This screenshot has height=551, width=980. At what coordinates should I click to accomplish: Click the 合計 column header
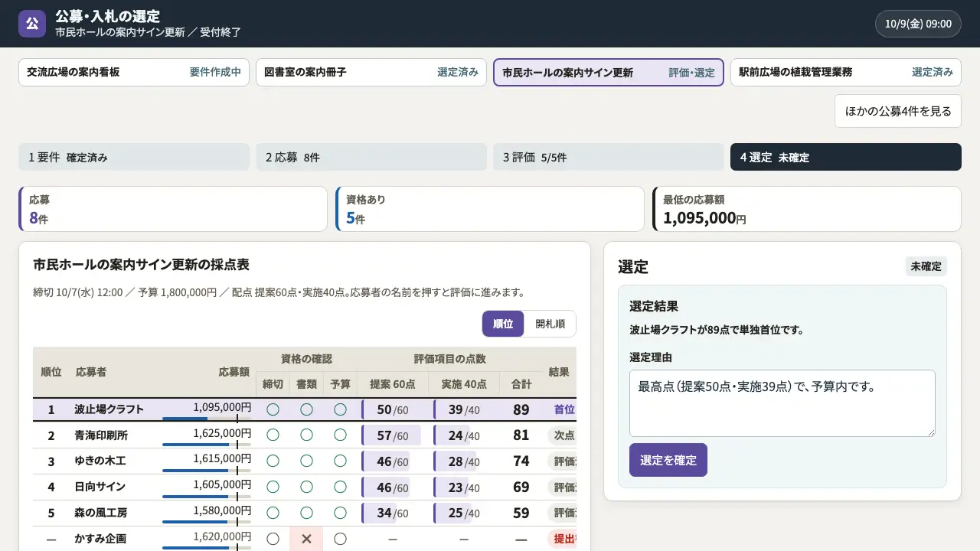(521, 384)
